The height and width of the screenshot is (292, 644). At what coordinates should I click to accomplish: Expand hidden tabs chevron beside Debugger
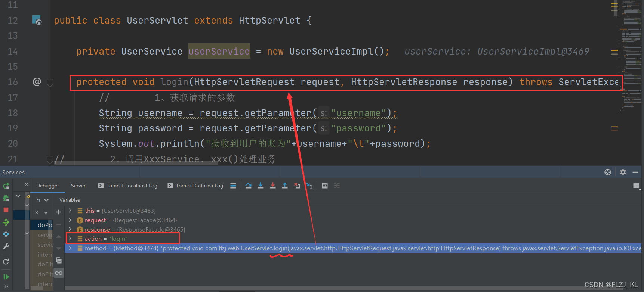coord(27,184)
